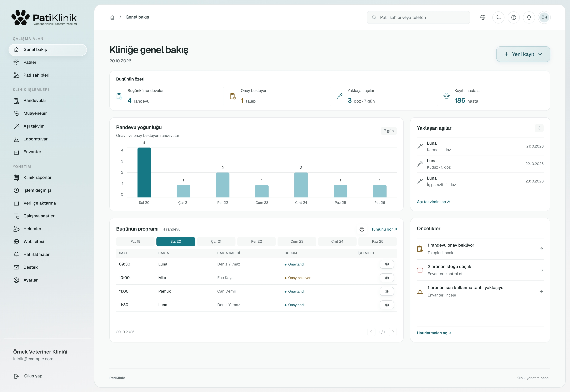The image size is (570, 392).
Task: Open Laboratuvar sidebar item
Action: (48, 139)
